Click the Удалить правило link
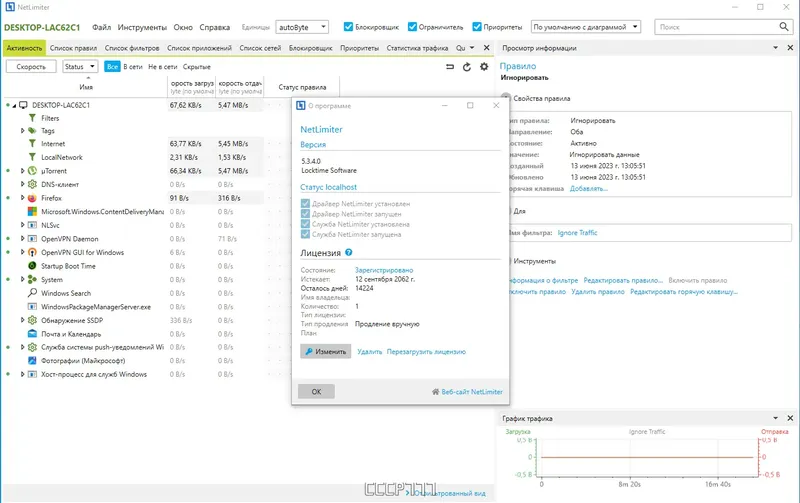 click(597, 292)
